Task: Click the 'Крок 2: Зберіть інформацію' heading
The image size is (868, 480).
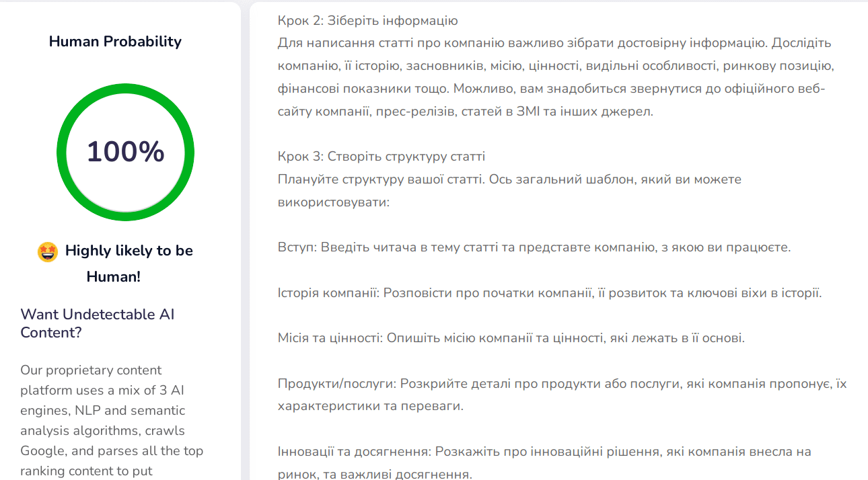Action: tap(367, 21)
